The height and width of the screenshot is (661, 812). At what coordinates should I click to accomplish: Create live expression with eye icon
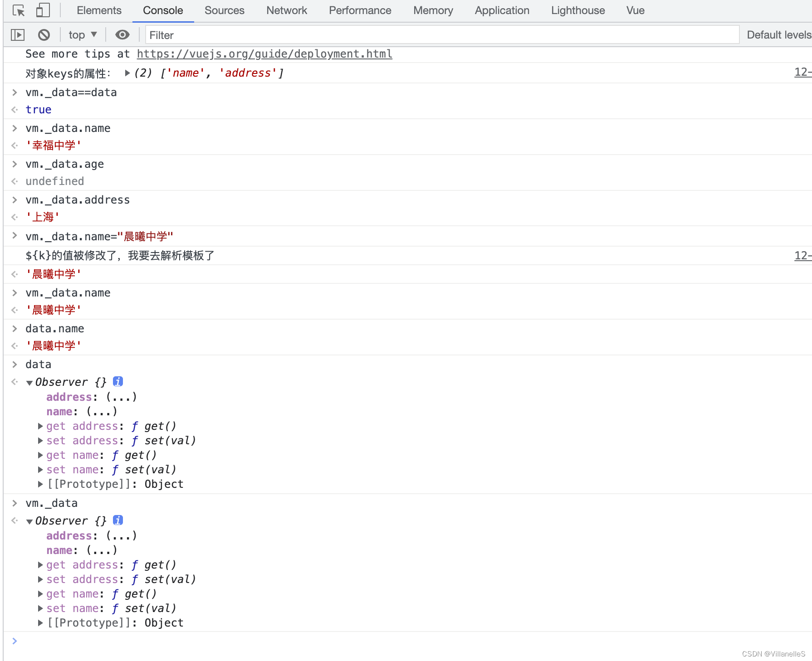[x=122, y=35]
